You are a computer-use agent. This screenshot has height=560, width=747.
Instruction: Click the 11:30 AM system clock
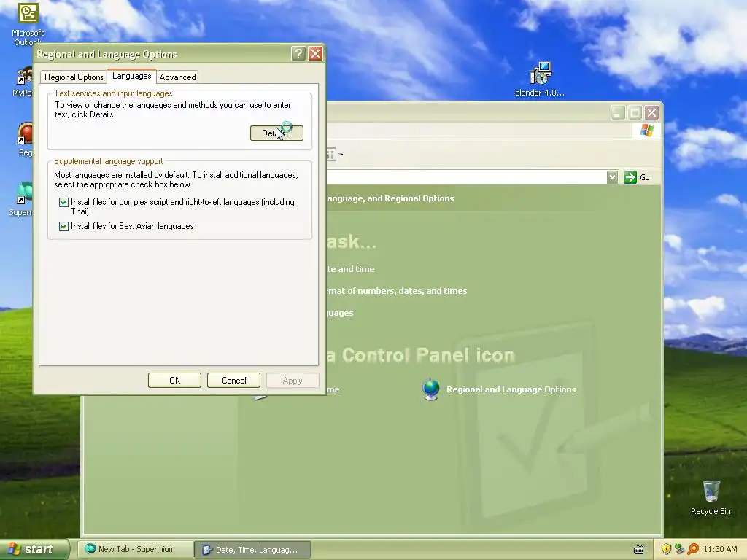click(x=720, y=549)
